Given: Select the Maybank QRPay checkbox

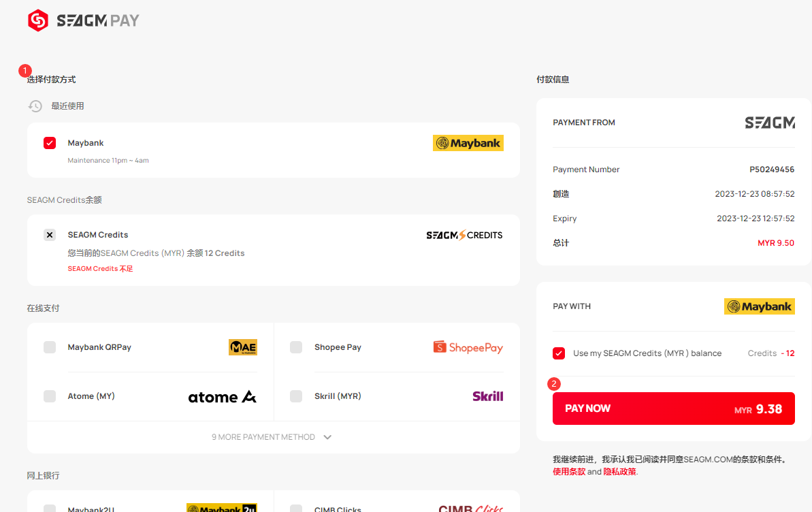Looking at the screenshot, I should pos(50,347).
